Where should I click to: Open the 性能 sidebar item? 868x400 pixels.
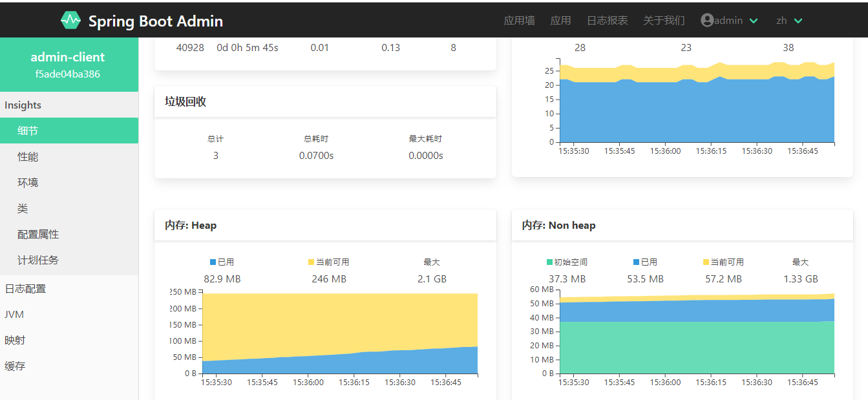[x=28, y=157]
